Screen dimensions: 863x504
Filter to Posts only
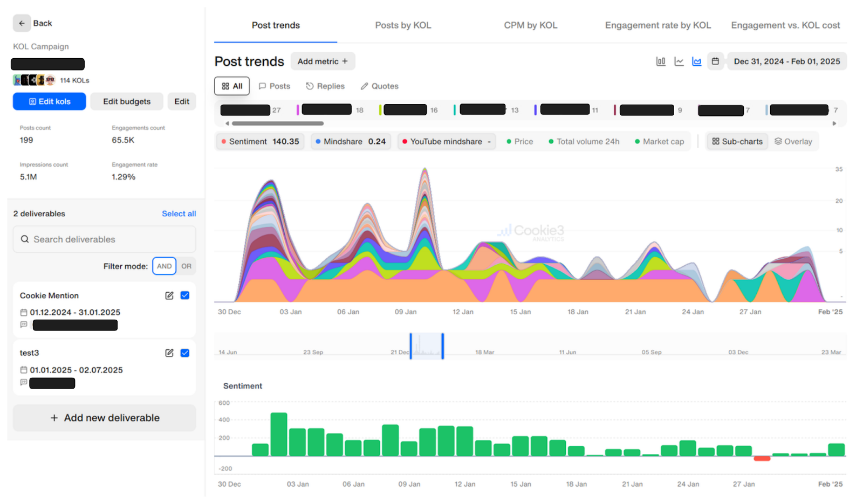point(275,86)
